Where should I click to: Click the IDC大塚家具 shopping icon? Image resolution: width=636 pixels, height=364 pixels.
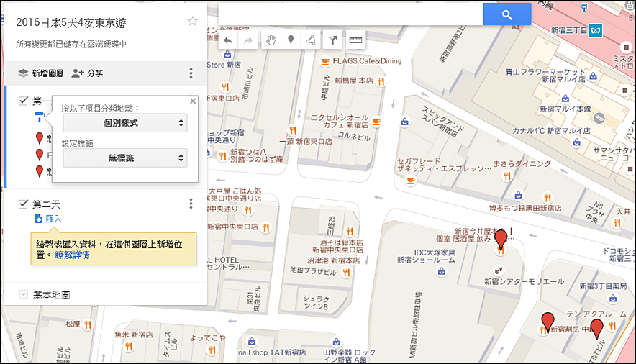pyautogui.click(x=442, y=270)
